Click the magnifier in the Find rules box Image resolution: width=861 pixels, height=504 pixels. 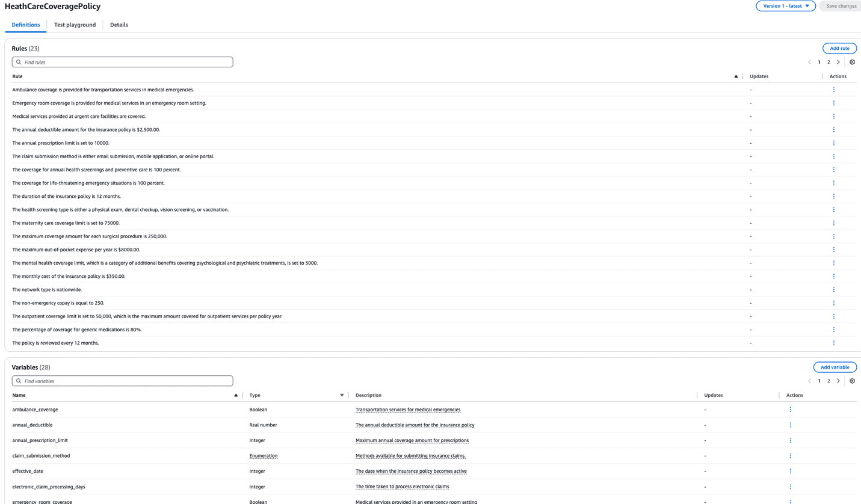pos(19,62)
